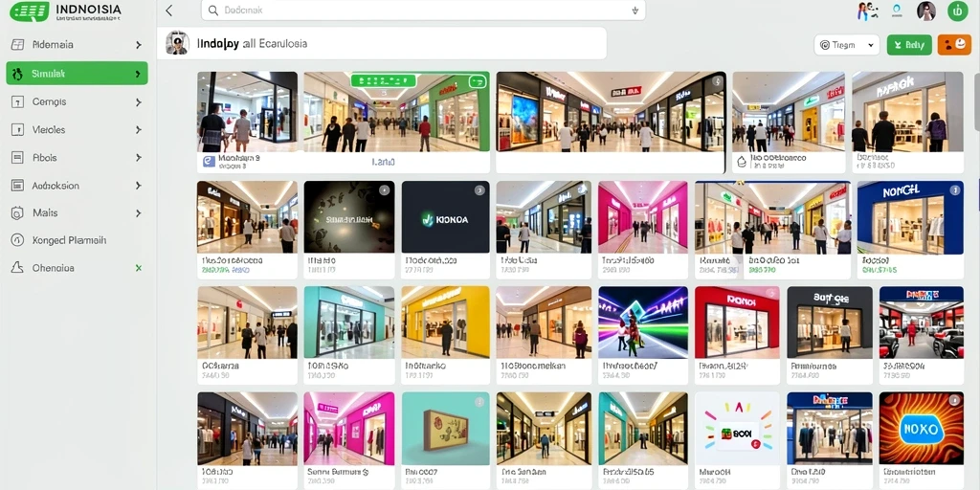This screenshot has height=490, width=980.
Task: Open the dark KIOKOA thumbnail
Action: tap(445, 217)
